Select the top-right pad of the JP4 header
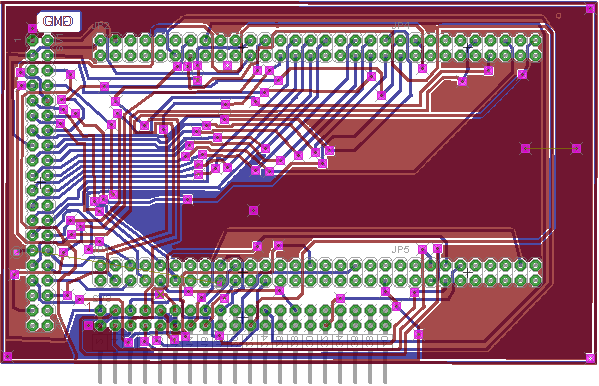Screen dimensions: 599x386 click(536, 40)
